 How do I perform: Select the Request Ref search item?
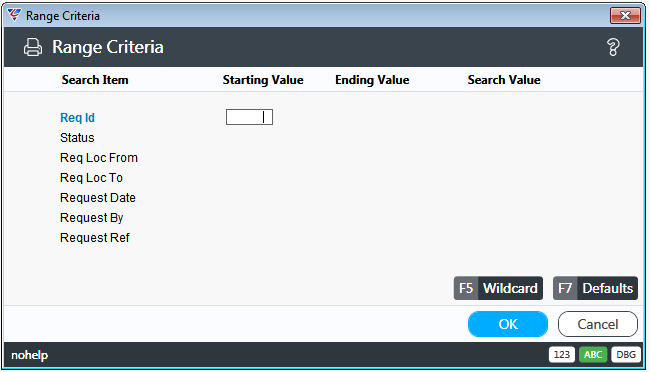pos(95,238)
